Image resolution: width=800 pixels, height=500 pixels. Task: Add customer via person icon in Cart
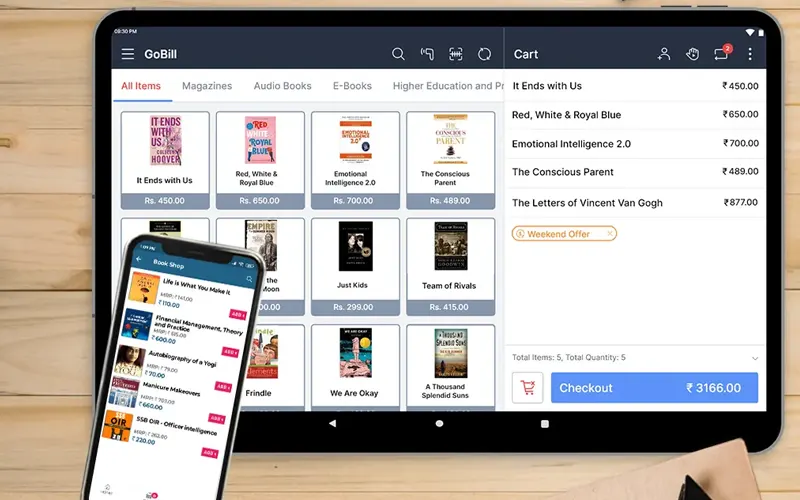[664, 54]
